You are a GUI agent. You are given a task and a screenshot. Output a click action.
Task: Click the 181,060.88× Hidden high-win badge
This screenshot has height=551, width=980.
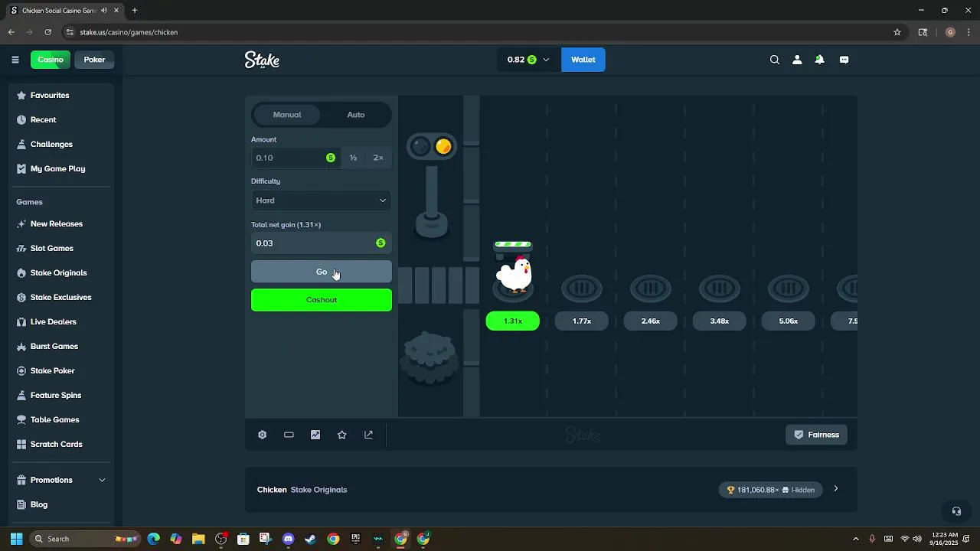coord(771,490)
